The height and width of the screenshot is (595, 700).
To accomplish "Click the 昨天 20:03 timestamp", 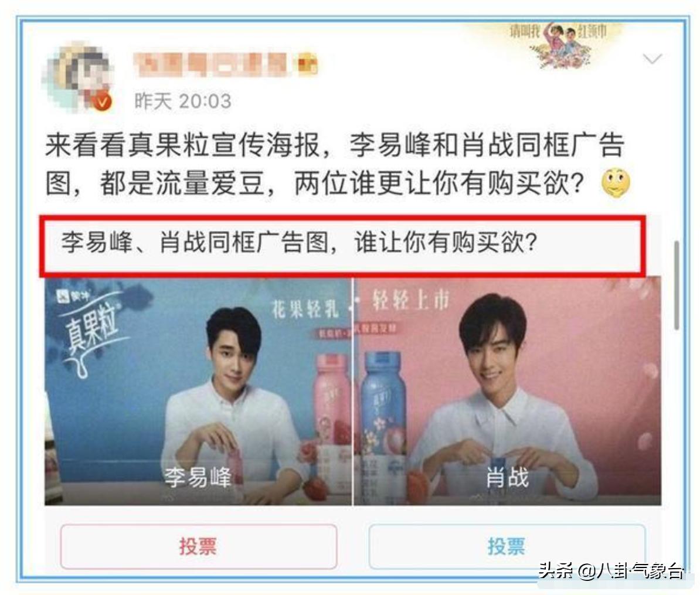I will pos(182,101).
